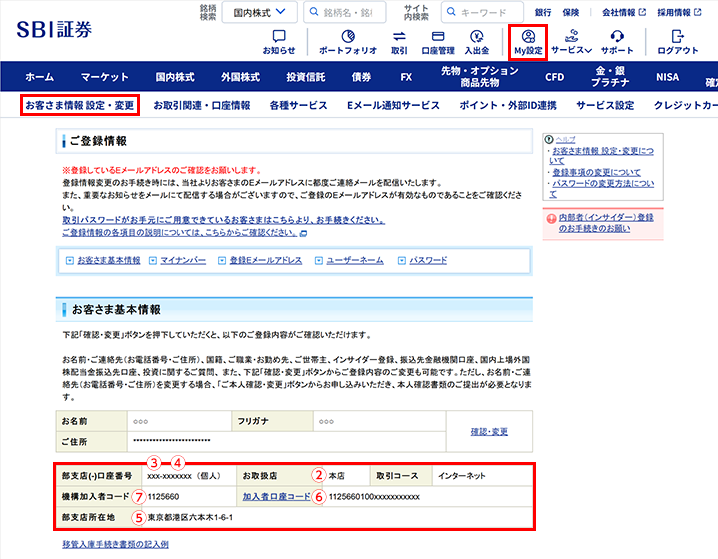Open the 保険 link
The height and width of the screenshot is (559, 718).
coord(571,12)
